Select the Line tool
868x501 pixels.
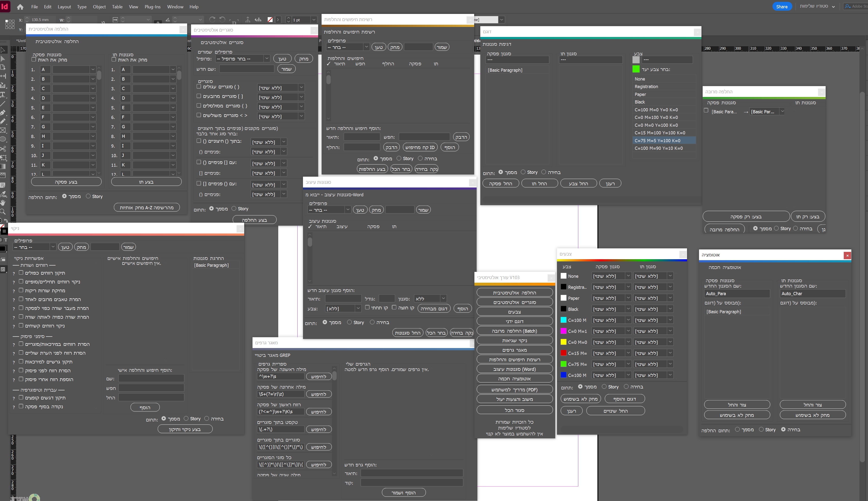point(3,104)
